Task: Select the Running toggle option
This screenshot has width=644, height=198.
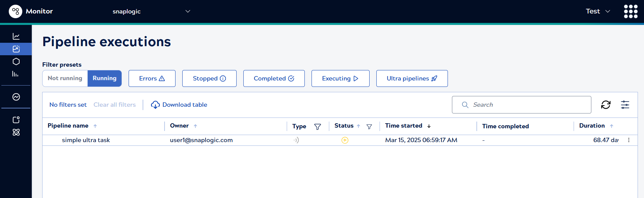Action: (x=104, y=78)
